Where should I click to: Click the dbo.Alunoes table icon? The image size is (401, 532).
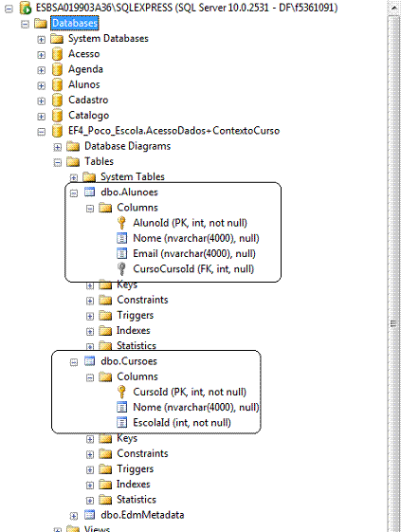click(x=89, y=193)
